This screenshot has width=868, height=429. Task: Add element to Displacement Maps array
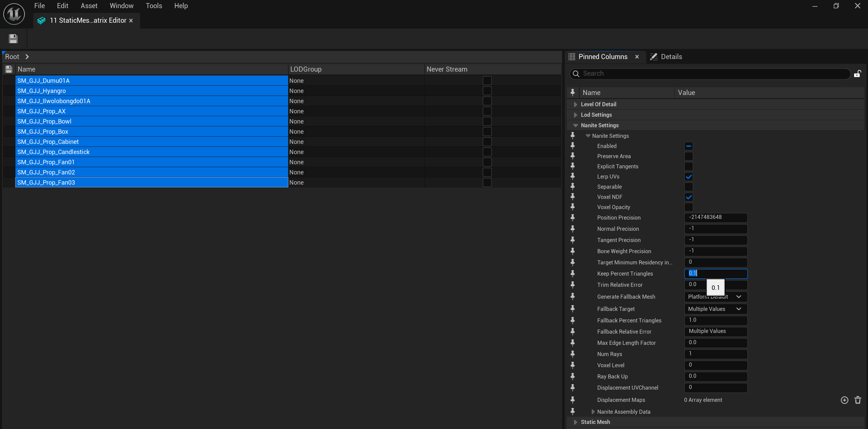point(844,400)
